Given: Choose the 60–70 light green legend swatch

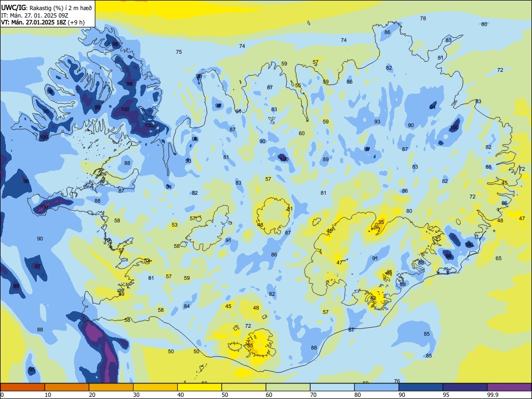Looking at the screenshot, I should 288,387.
